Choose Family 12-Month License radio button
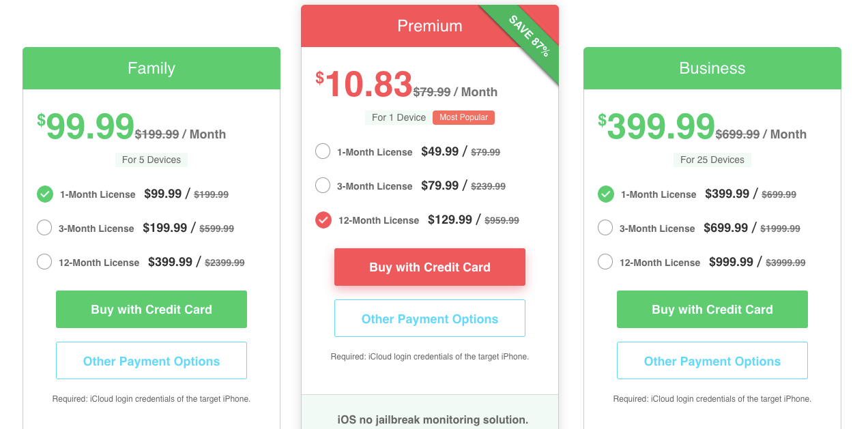 click(44, 262)
